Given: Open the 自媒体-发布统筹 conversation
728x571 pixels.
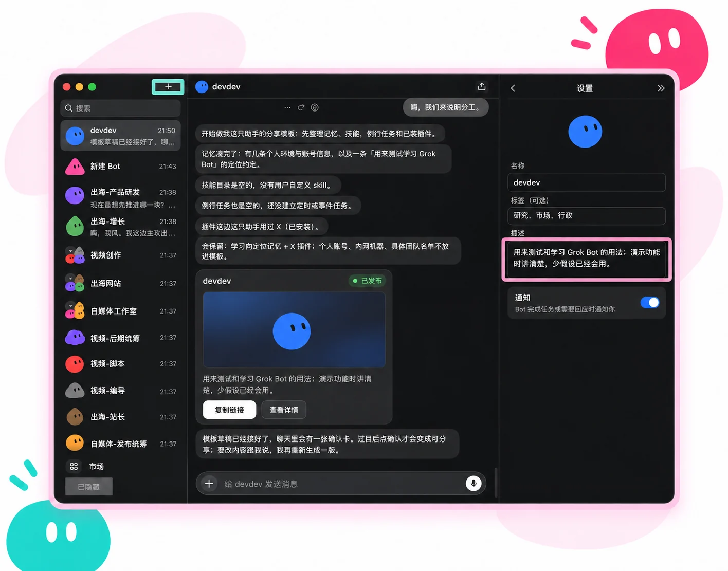Looking at the screenshot, I should click(x=121, y=444).
